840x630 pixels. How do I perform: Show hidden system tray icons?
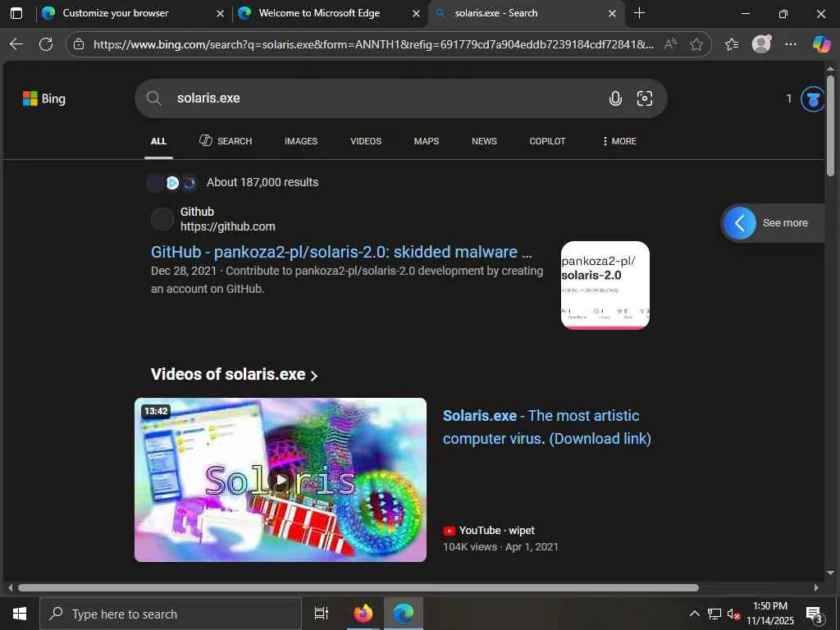(x=694, y=614)
